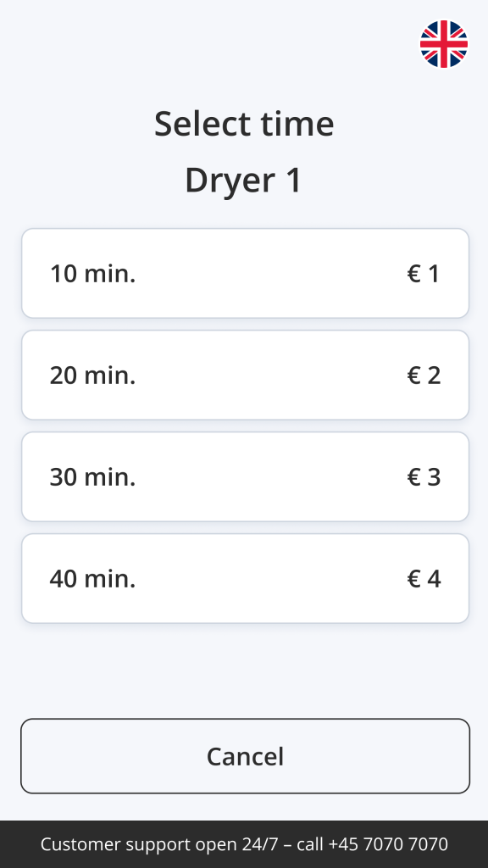Pick the 30 min. dryer time
Viewport: 488px width, 868px height.
(x=245, y=477)
